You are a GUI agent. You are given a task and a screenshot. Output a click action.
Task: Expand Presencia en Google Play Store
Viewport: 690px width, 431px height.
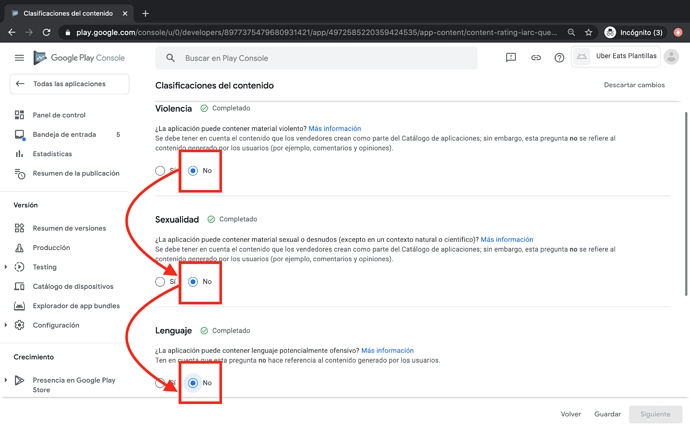[x=6, y=380]
